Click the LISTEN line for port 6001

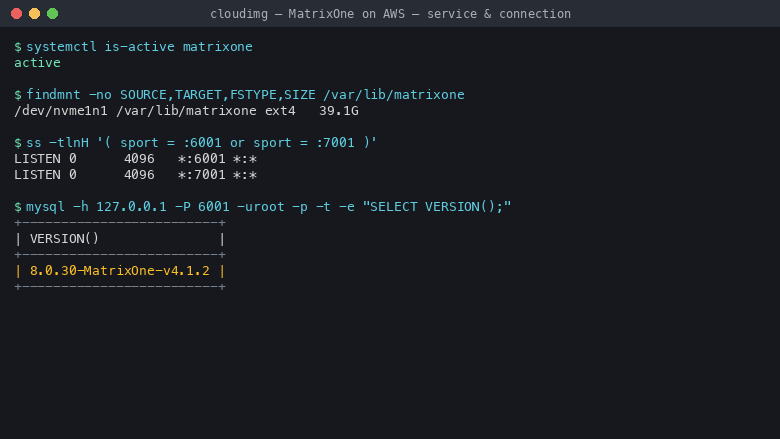(x=135, y=159)
